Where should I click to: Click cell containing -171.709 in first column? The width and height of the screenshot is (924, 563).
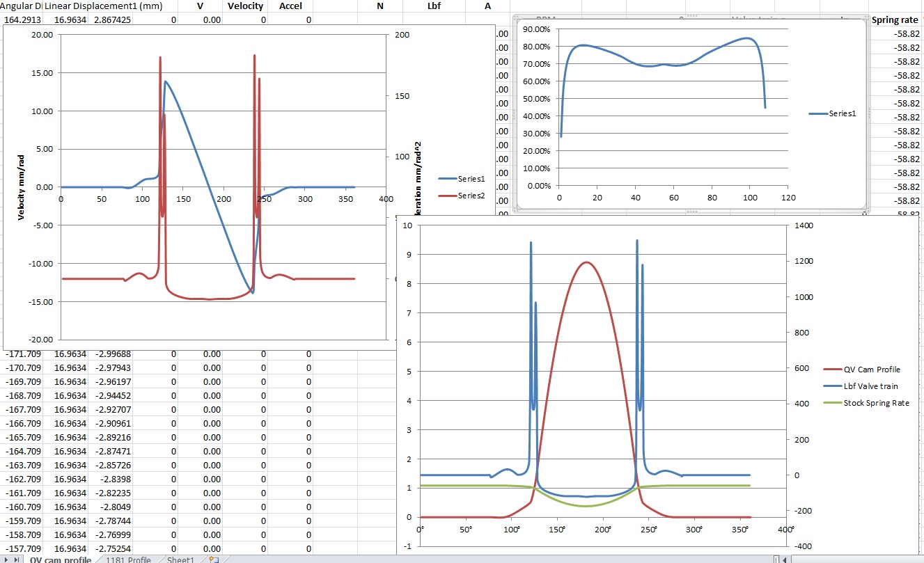[x=23, y=354]
